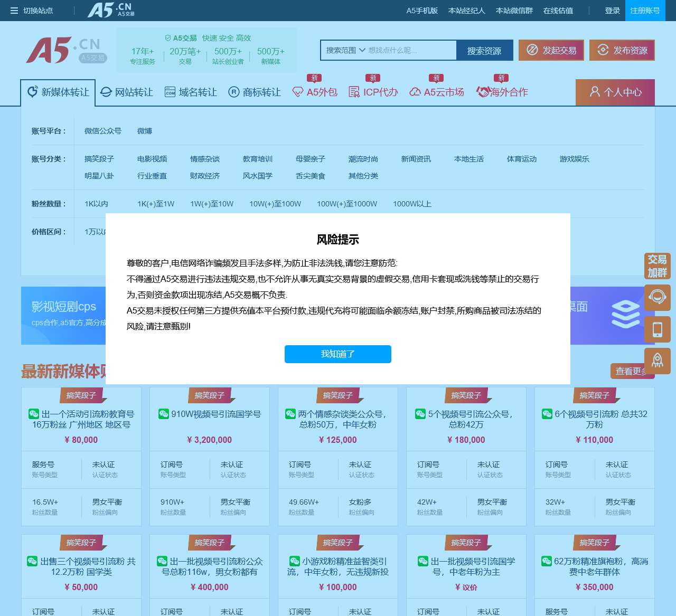Filter category by 教育培训
The width and height of the screenshot is (676, 616).
tap(258, 159)
